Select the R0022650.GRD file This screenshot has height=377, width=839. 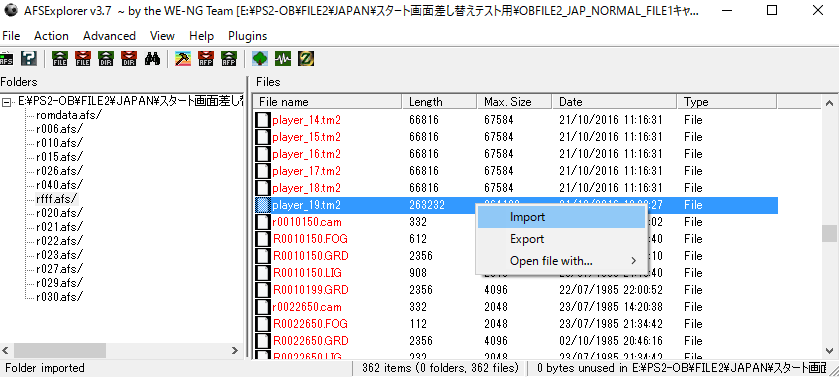tap(310, 341)
